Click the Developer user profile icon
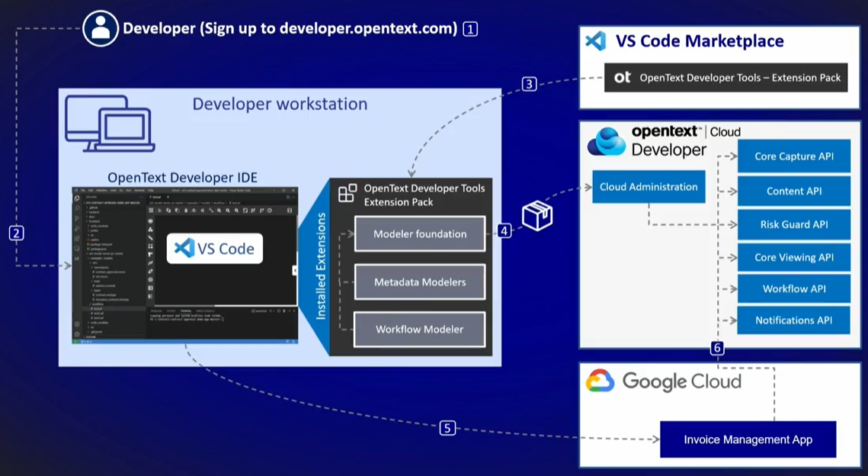This screenshot has width=868, height=476. (100, 28)
